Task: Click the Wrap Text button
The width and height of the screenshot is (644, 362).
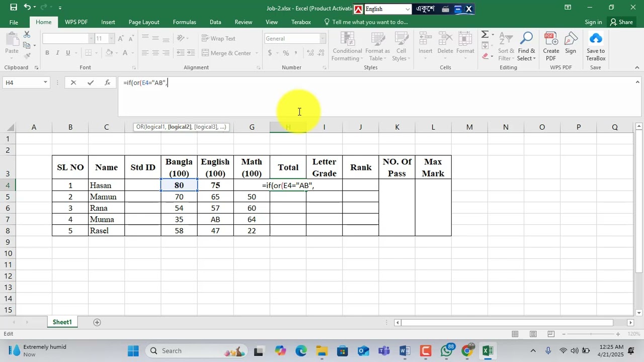Action: click(x=218, y=38)
